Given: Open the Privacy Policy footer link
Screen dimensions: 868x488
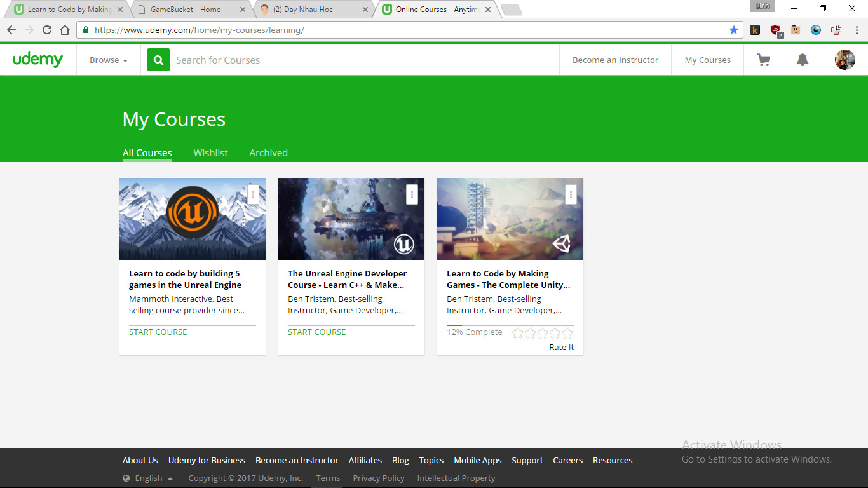Looking at the screenshot, I should point(378,478).
